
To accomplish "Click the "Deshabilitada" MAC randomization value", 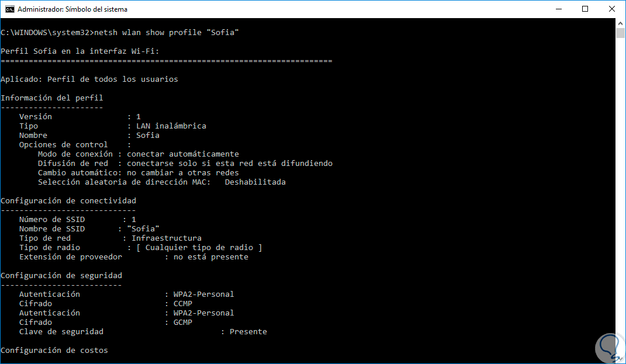I will pos(255,182).
